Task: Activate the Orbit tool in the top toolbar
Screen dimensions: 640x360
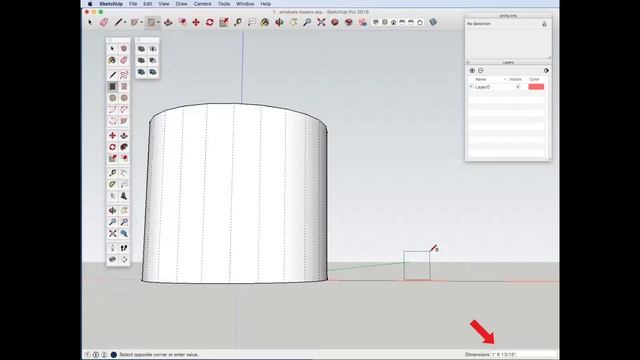Action: [x=279, y=22]
